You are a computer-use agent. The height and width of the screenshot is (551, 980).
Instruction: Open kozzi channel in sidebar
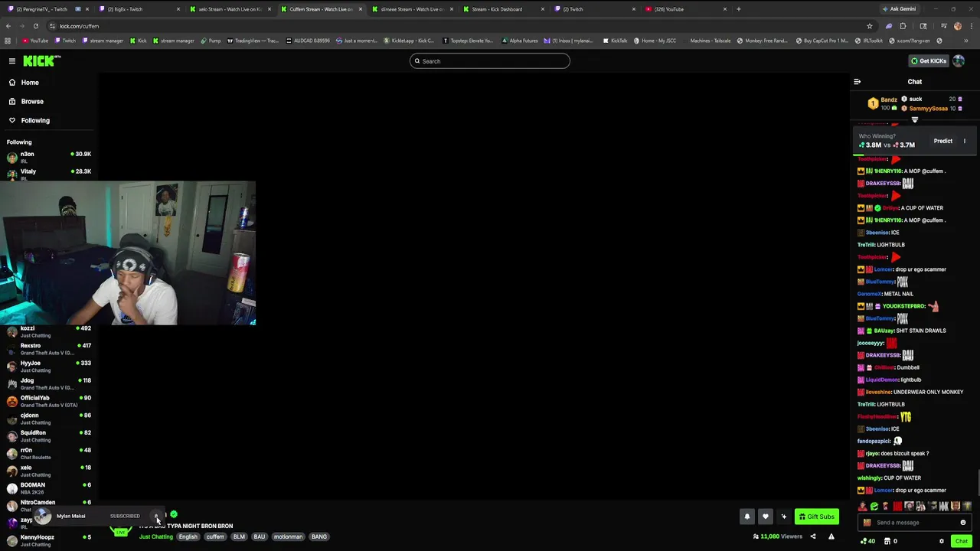[x=49, y=331]
